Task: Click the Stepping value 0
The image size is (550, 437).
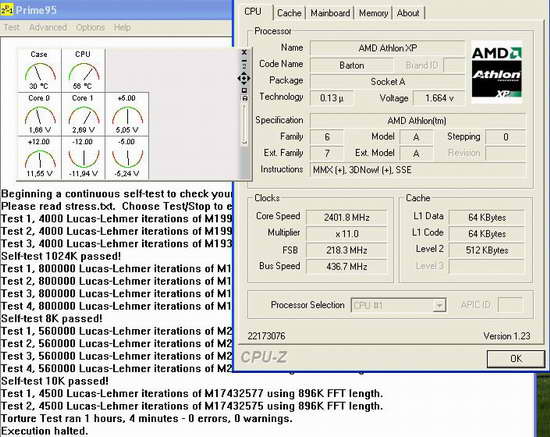Action: pyautogui.click(x=505, y=137)
